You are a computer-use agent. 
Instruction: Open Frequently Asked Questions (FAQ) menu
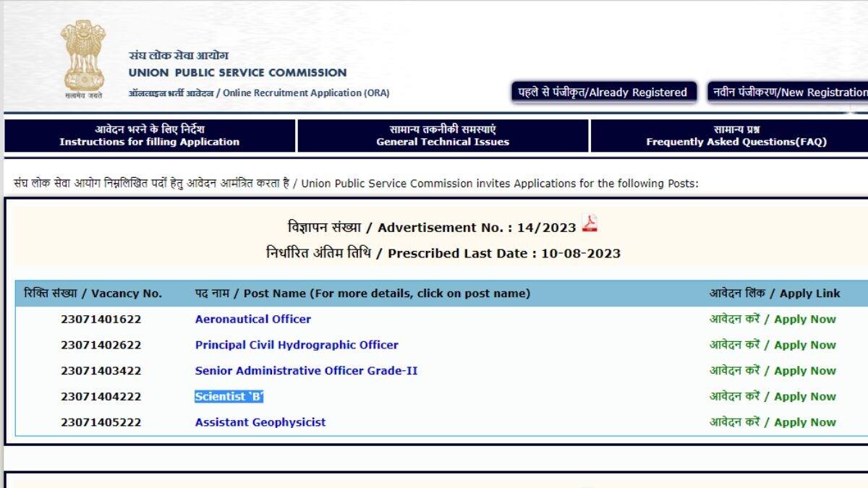click(736, 136)
